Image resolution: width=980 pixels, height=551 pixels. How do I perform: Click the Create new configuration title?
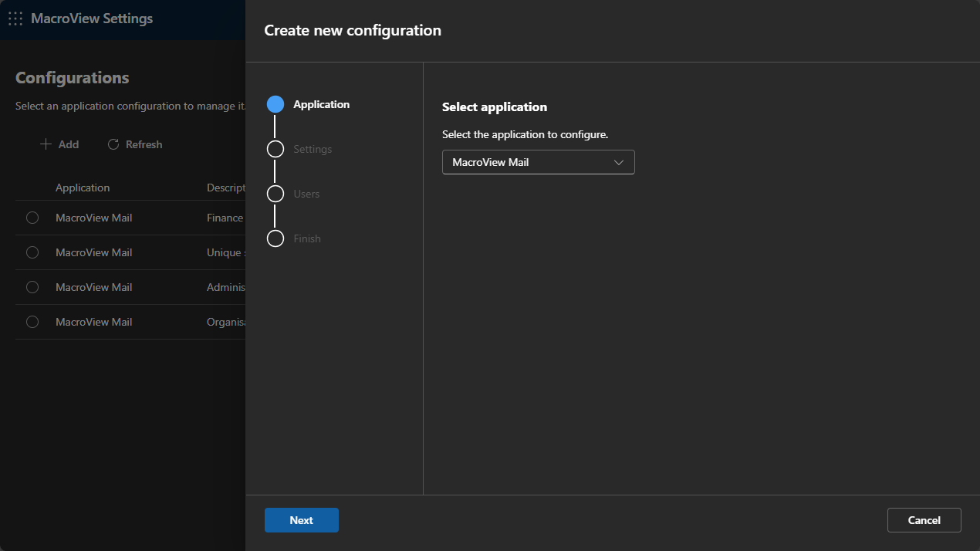point(353,31)
